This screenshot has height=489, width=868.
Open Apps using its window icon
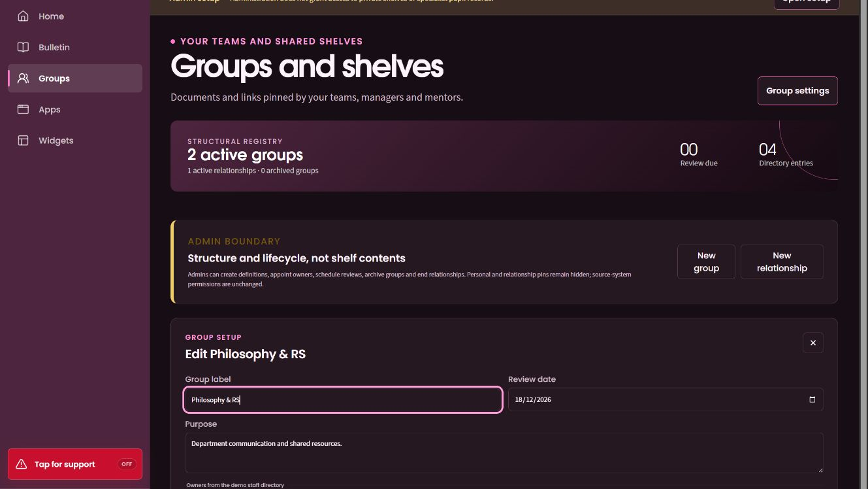pos(23,109)
